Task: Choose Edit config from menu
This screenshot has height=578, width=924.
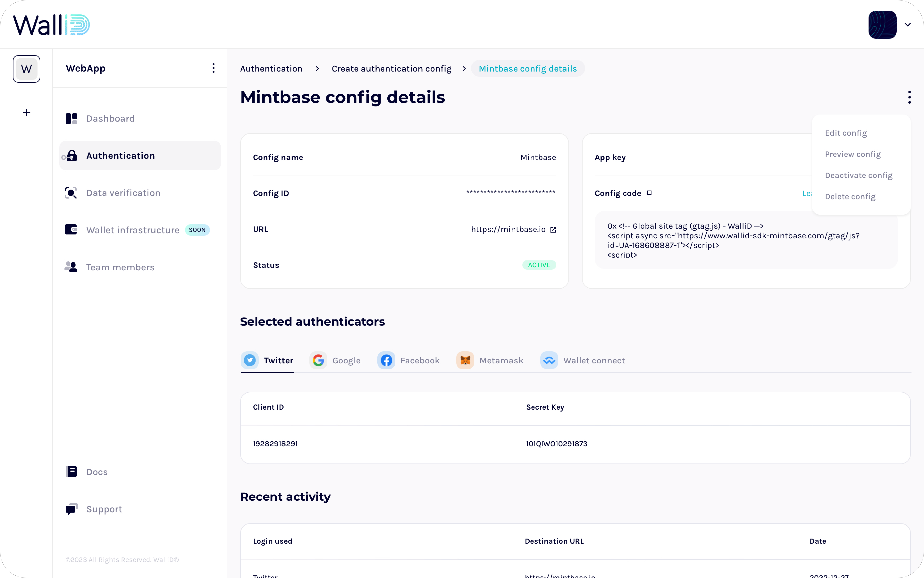Action: pyautogui.click(x=846, y=133)
